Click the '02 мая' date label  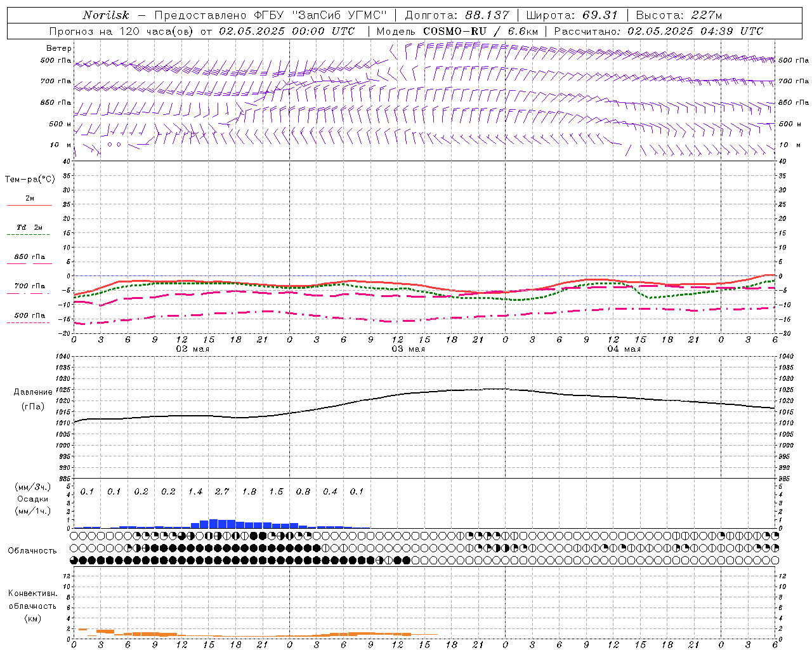[x=192, y=349]
